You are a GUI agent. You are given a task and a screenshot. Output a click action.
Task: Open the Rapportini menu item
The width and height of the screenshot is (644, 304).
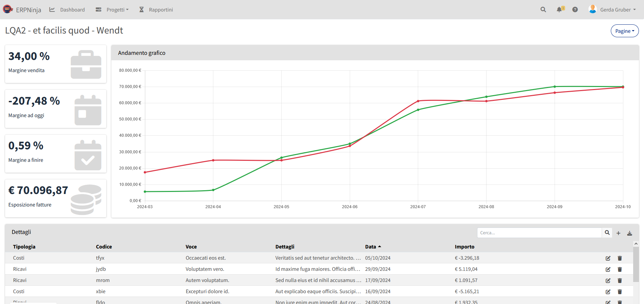tap(156, 9)
